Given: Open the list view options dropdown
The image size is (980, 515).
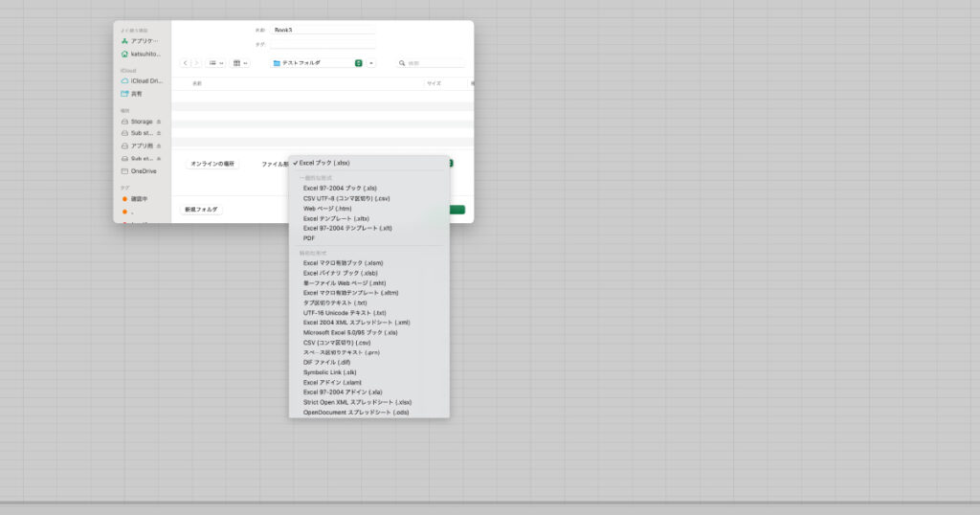Looking at the screenshot, I should tap(215, 63).
